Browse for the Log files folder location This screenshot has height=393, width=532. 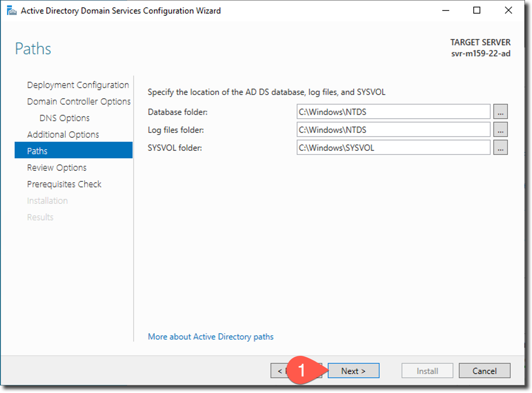500,130
